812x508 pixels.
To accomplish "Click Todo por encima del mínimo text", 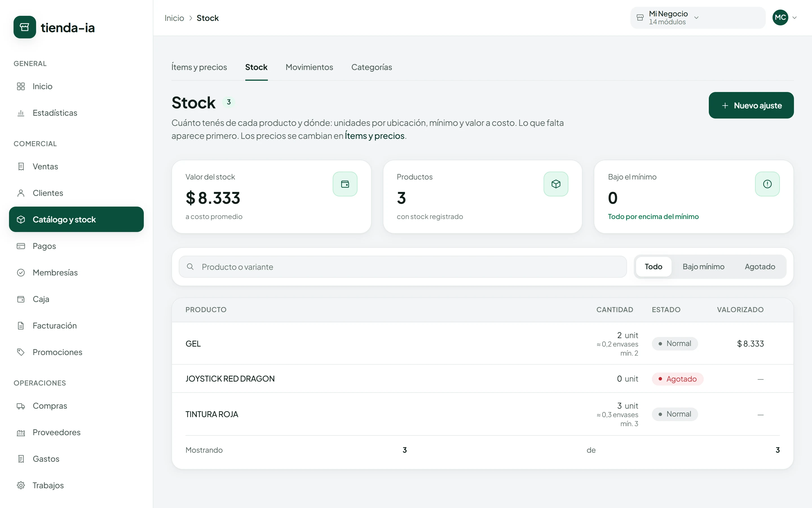I will click(653, 217).
